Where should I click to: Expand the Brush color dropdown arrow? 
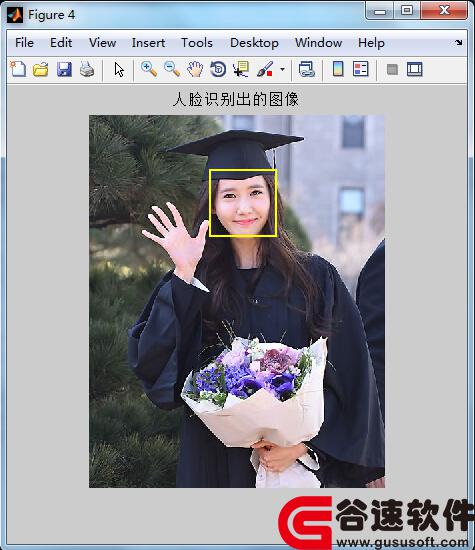click(282, 69)
